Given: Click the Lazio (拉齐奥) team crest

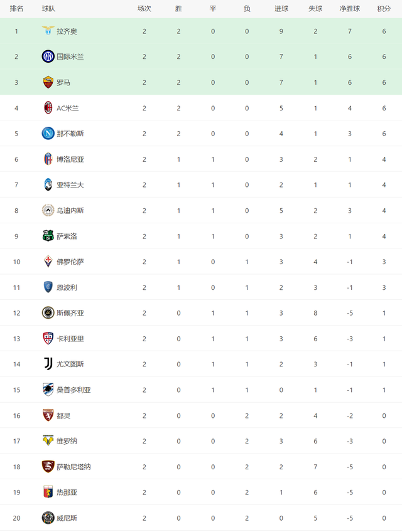Looking at the screenshot, I should 48,31.
